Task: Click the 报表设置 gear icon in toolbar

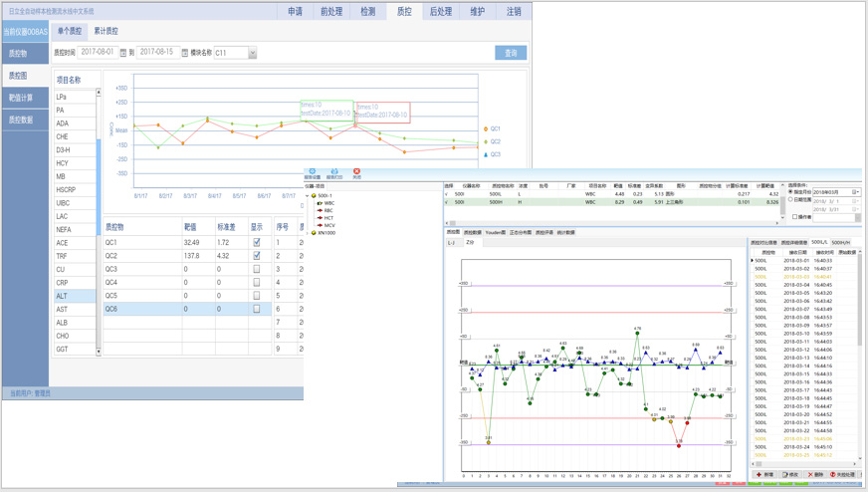Action: [313, 171]
